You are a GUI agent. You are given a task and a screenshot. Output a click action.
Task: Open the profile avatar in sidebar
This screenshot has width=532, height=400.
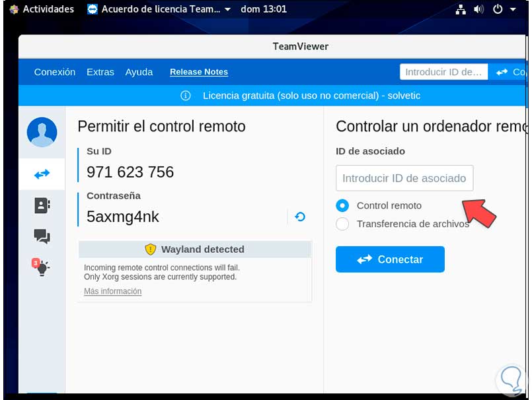click(x=42, y=132)
